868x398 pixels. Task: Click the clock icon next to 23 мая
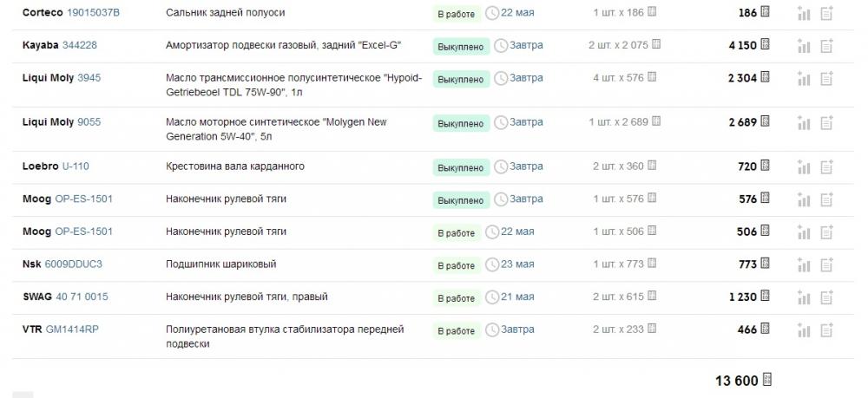[x=491, y=264]
